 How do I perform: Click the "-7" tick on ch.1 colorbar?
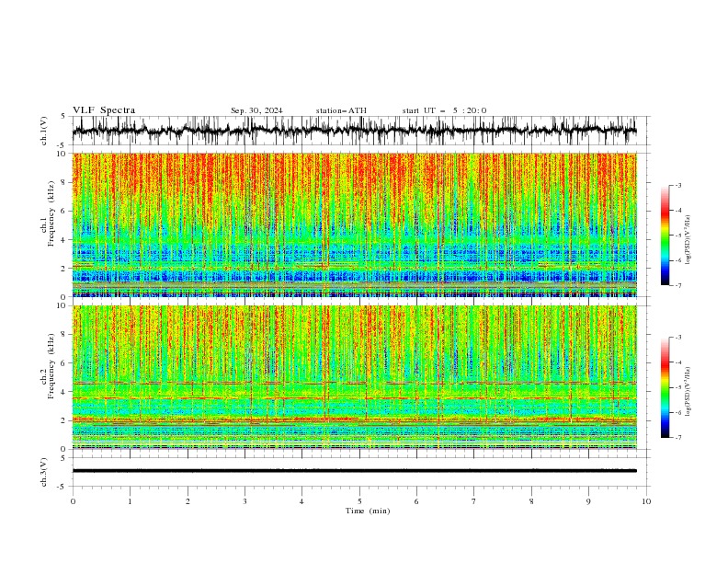678,285
